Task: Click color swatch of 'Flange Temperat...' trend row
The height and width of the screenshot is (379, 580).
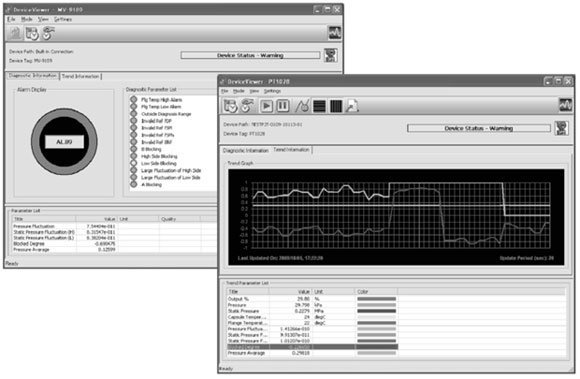Action: (377, 323)
